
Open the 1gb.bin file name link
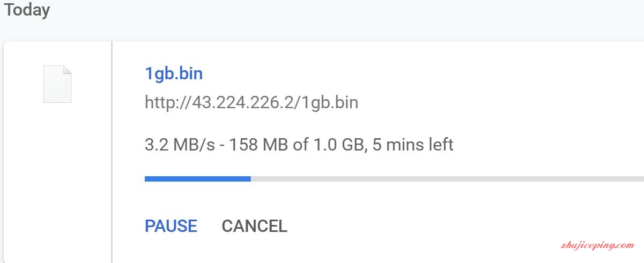[x=174, y=73]
